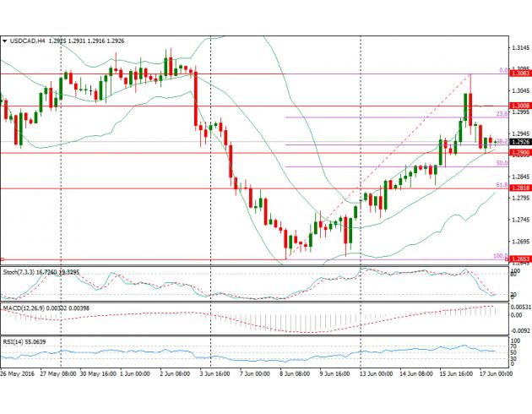The height and width of the screenshot is (414, 532).
Task: Click the Fibonacci 61.8 level label
Action: pyautogui.click(x=501, y=184)
